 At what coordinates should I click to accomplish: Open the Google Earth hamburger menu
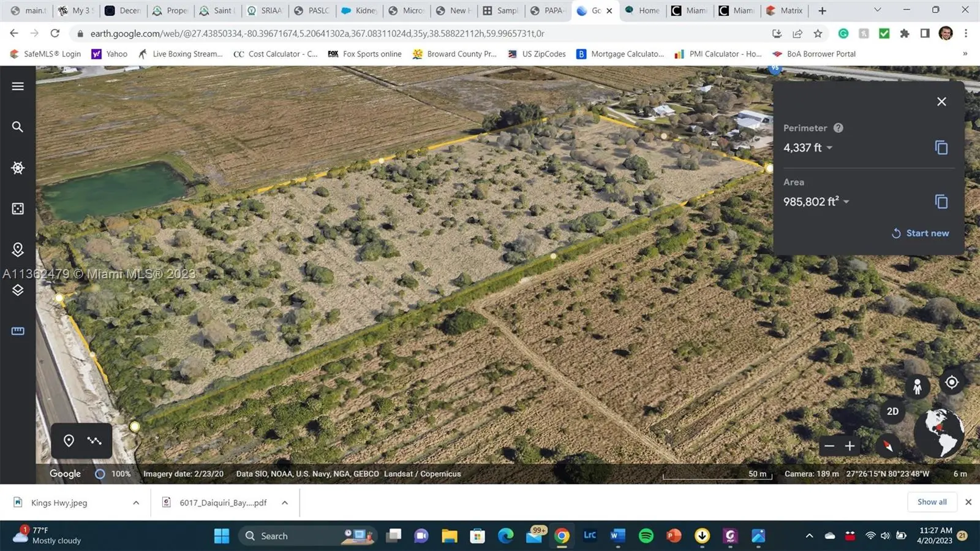[18, 86]
